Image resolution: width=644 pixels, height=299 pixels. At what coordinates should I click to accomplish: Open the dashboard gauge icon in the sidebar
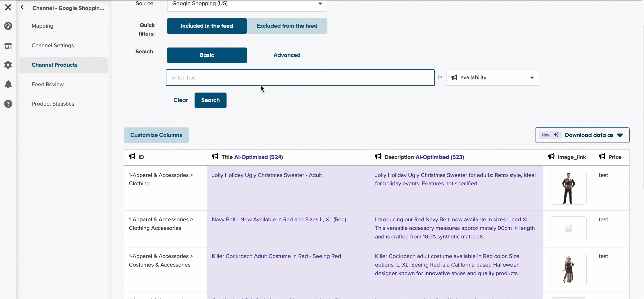(x=8, y=26)
